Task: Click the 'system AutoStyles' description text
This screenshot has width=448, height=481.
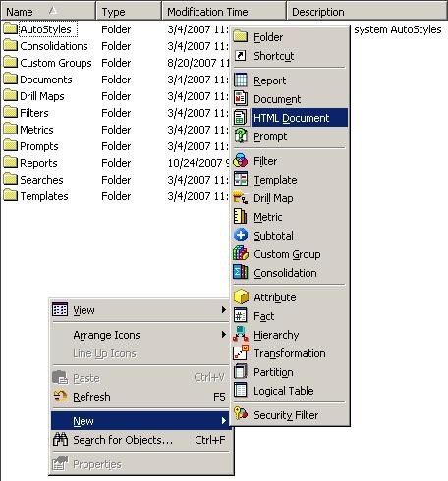Action: click(x=398, y=29)
